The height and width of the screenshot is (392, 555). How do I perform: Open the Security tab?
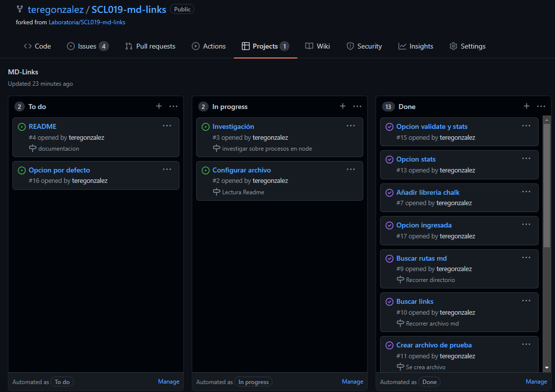tap(364, 46)
